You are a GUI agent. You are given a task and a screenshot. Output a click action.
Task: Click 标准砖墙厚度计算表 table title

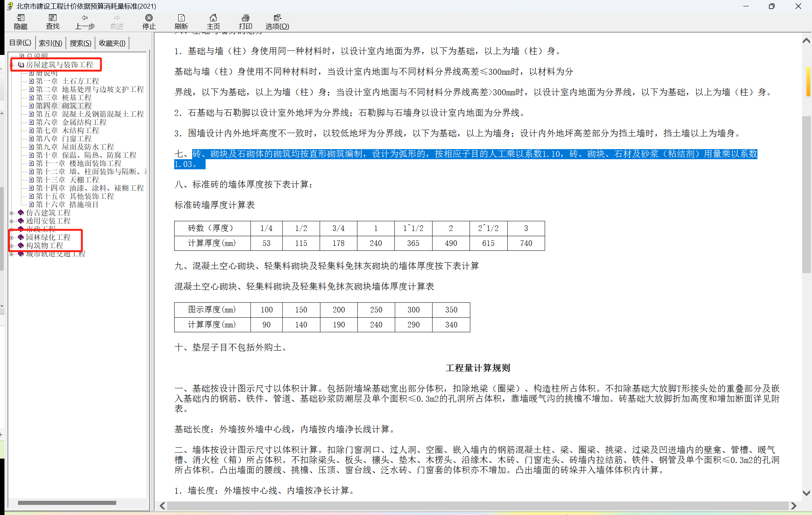pos(215,205)
